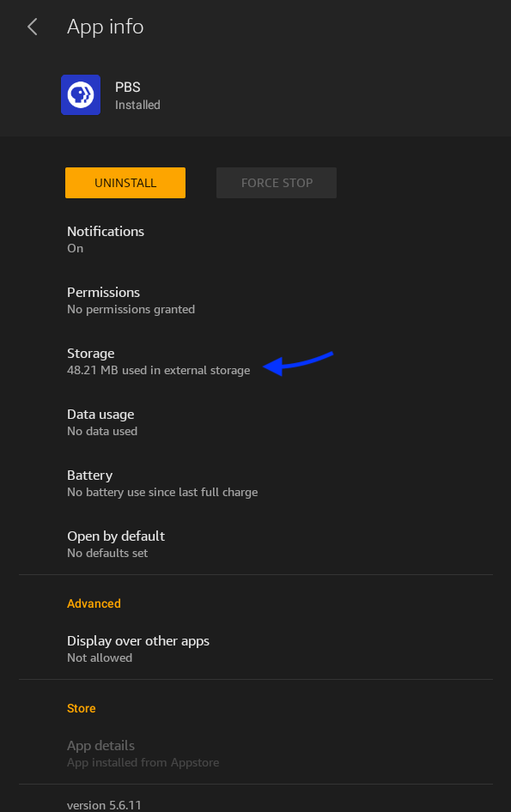Image resolution: width=511 pixels, height=812 pixels.
Task: Click the version 5.6.11 entry
Action: coord(105,804)
